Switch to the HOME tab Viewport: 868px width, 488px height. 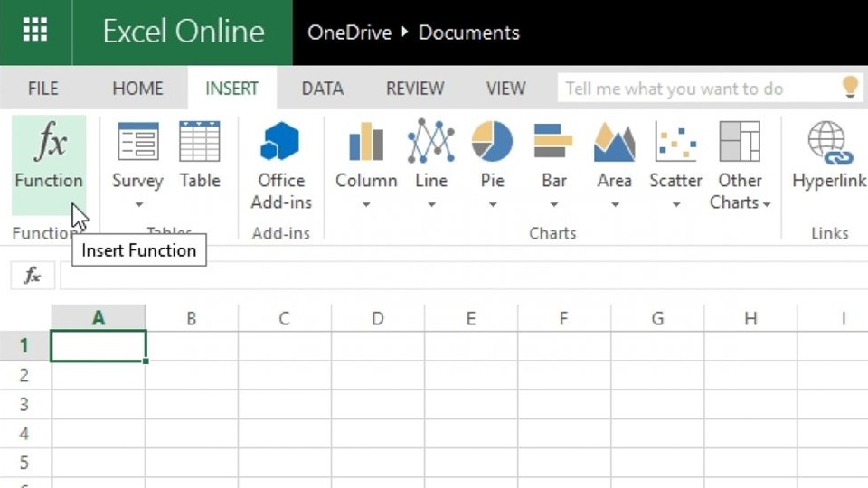137,89
